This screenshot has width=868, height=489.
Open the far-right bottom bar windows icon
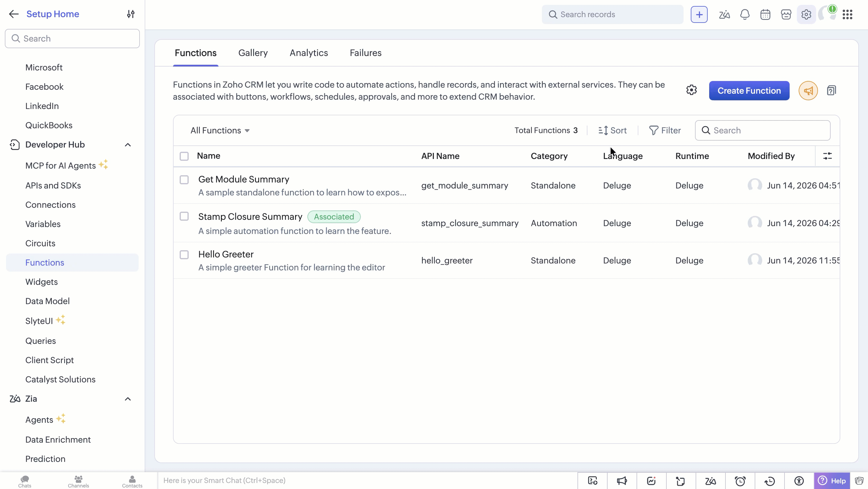(859, 481)
